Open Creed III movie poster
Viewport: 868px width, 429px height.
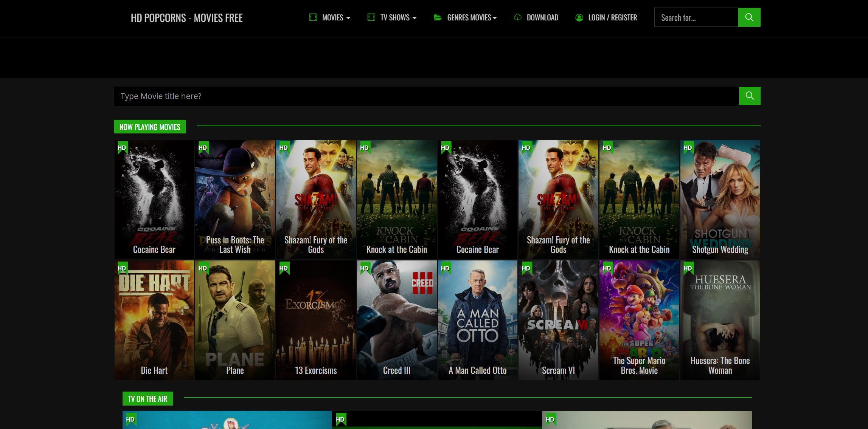[397, 320]
